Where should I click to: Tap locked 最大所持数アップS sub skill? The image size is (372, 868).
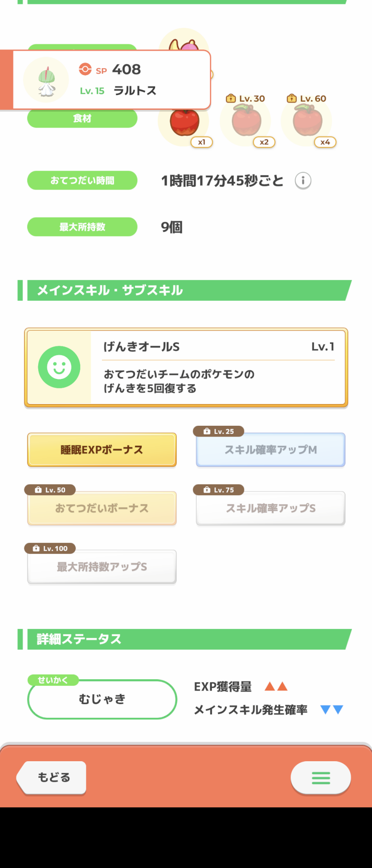[102, 567]
